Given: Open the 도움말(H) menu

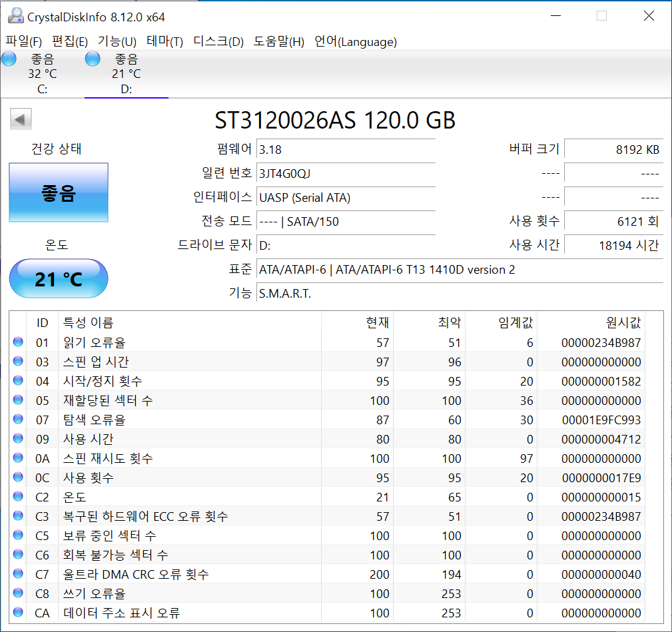Looking at the screenshot, I should click(x=278, y=41).
